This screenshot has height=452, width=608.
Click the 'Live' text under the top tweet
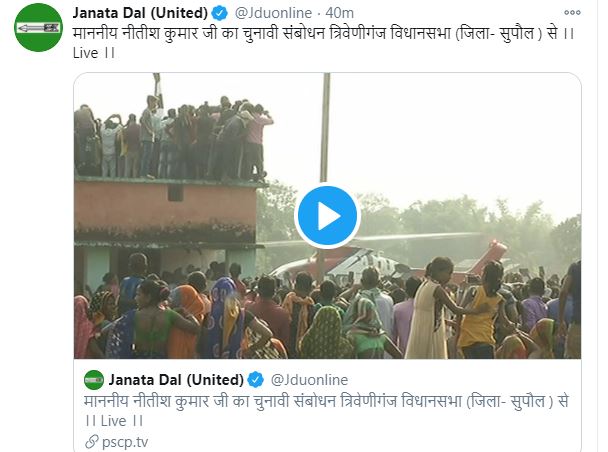click(x=85, y=53)
